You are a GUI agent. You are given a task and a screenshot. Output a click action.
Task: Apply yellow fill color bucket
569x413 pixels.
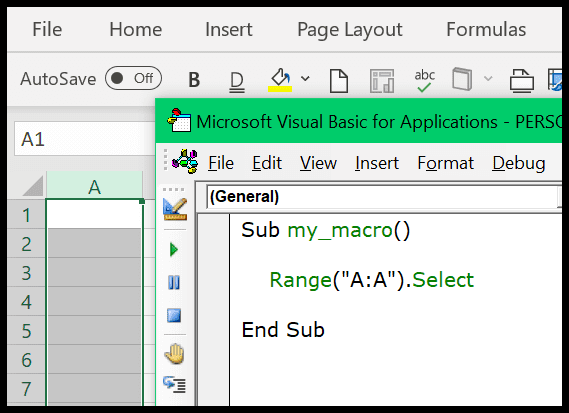[x=280, y=79]
